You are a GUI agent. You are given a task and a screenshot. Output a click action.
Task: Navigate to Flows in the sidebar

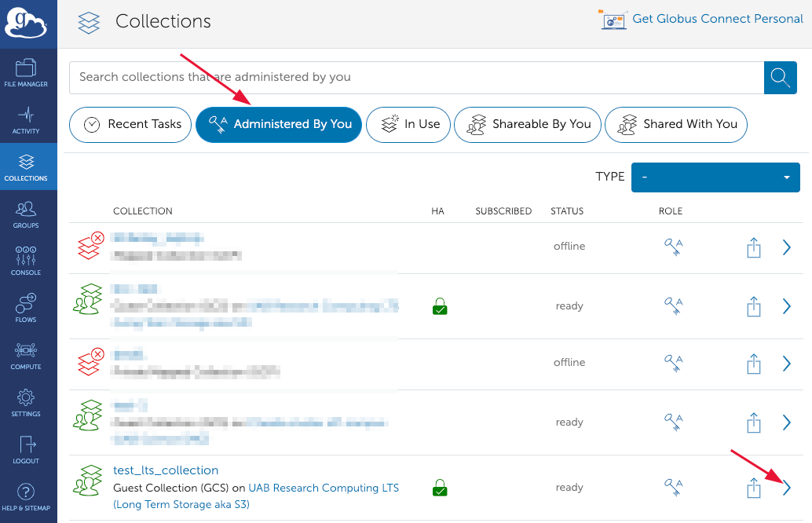coord(26,308)
